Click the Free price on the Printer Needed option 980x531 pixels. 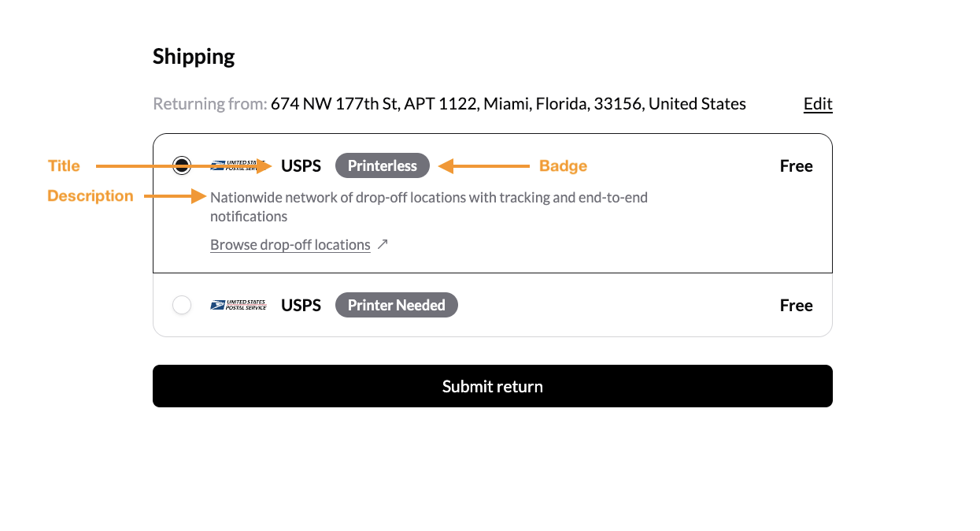coord(796,306)
